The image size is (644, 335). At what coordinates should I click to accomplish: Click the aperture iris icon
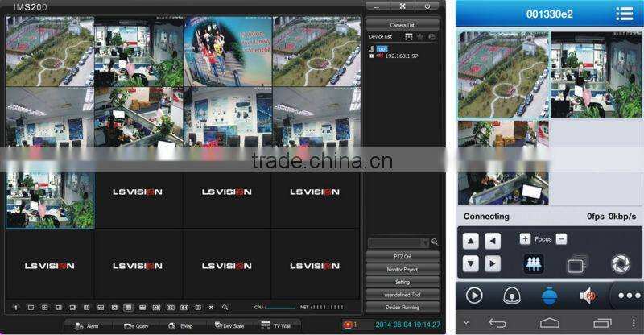pos(621,264)
